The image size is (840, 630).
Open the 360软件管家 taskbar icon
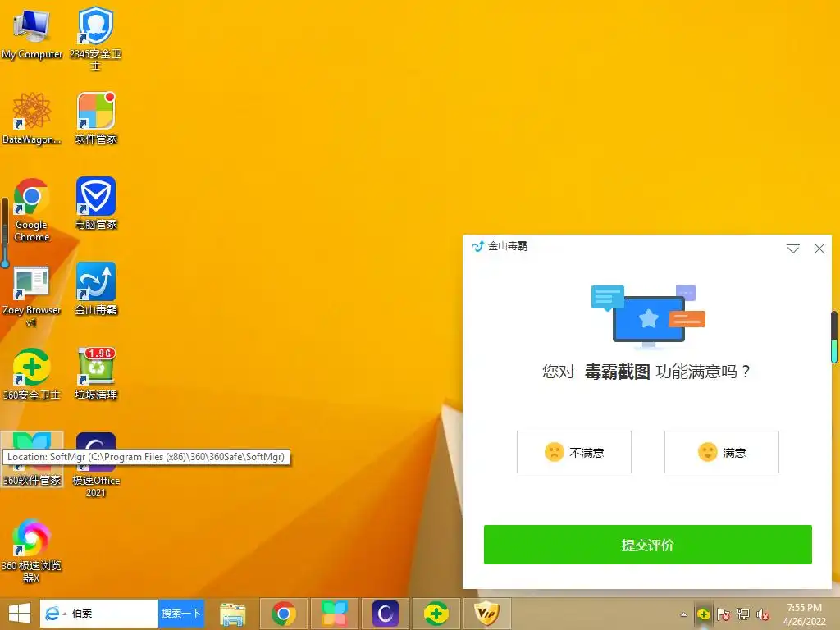335,614
